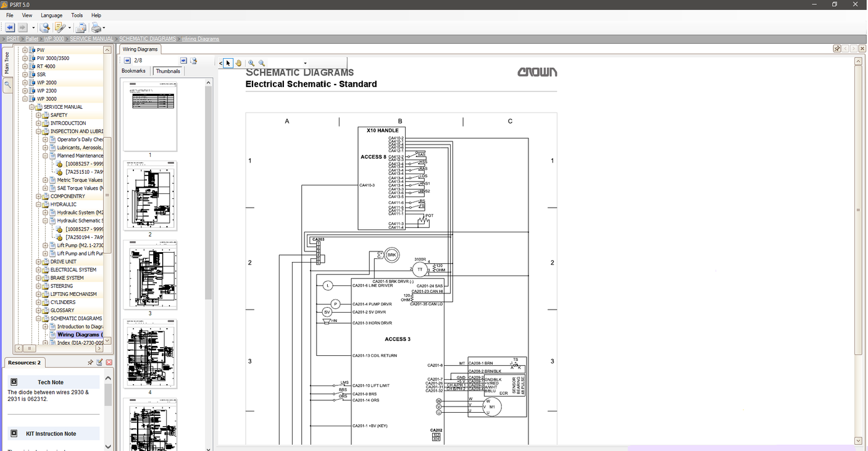Click the back navigation arrow on the toolbar
Screen dimensions: 868x451
[9, 27]
